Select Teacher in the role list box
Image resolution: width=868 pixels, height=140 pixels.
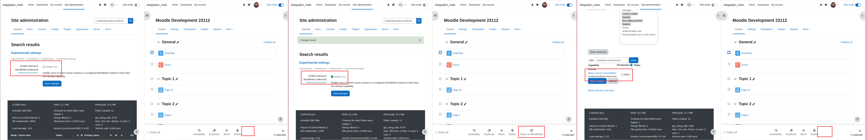626,17
